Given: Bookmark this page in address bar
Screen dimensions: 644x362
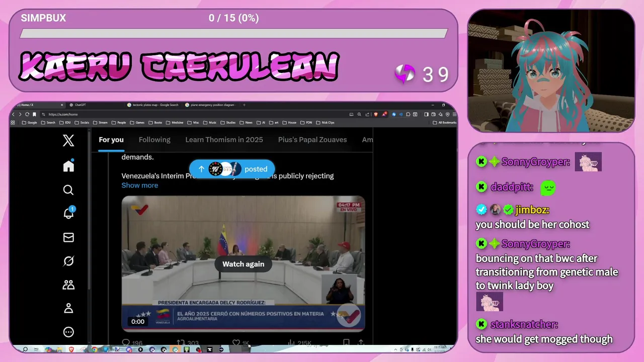Looking at the screenshot, I should pos(34,114).
